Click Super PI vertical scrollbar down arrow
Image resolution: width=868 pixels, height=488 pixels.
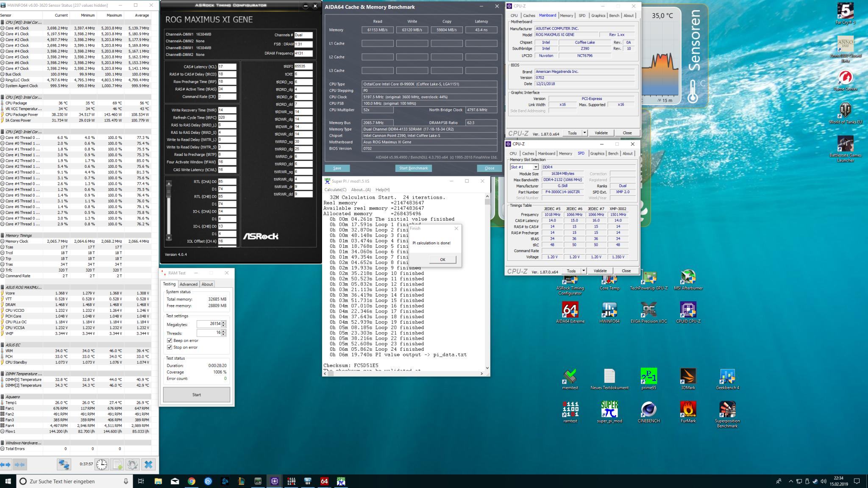point(487,368)
